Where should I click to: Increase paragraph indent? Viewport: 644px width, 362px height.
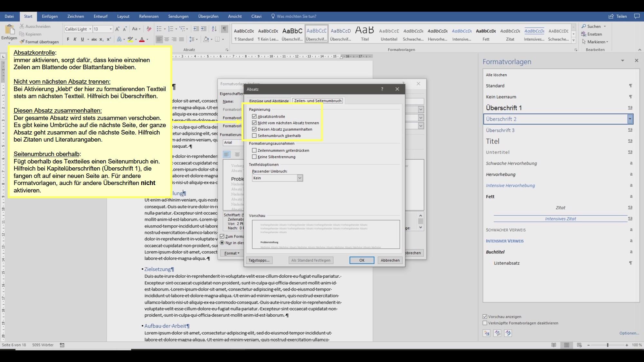pyautogui.click(x=204, y=29)
